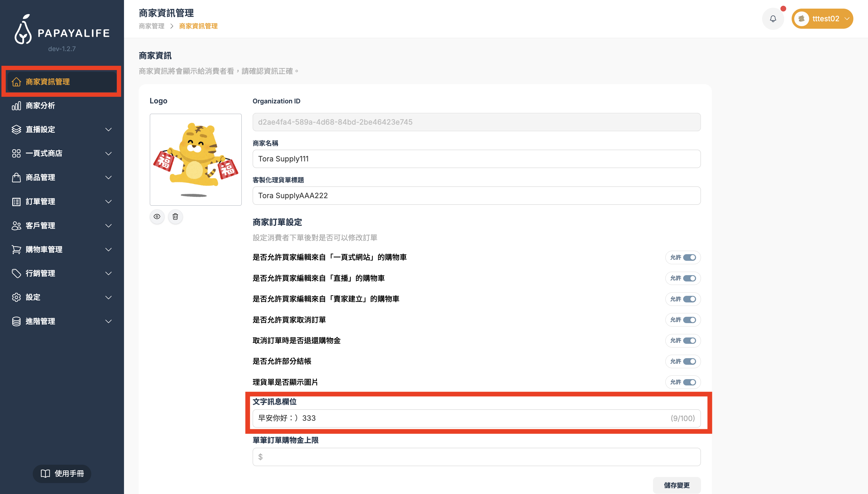Viewport: 868px width, 494px height.
Task: Click the 購物車管理 cart icon
Action: 16,250
